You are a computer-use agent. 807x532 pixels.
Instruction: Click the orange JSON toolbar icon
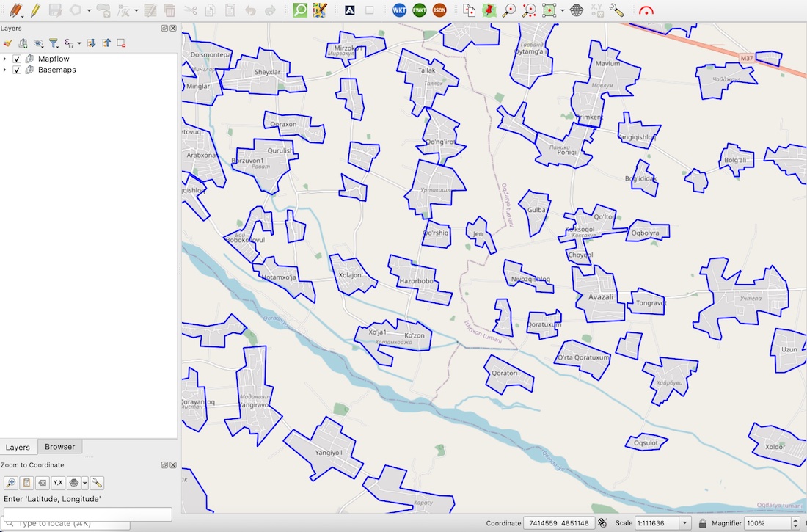[x=439, y=10]
